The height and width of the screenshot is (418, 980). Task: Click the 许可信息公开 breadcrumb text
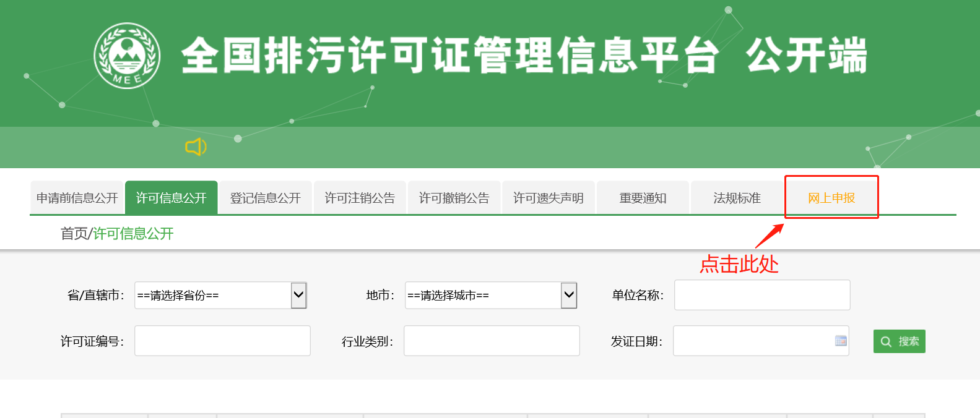point(133,234)
